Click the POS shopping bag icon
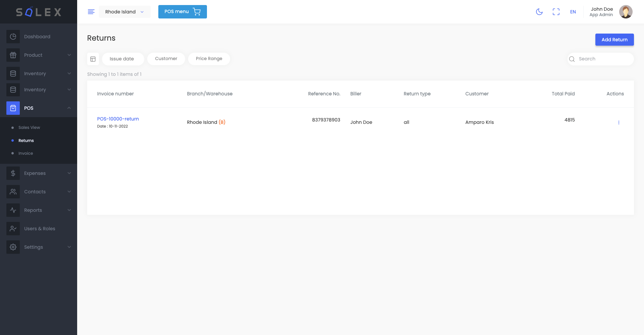Screen dimensions: 644x335 (13, 108)
